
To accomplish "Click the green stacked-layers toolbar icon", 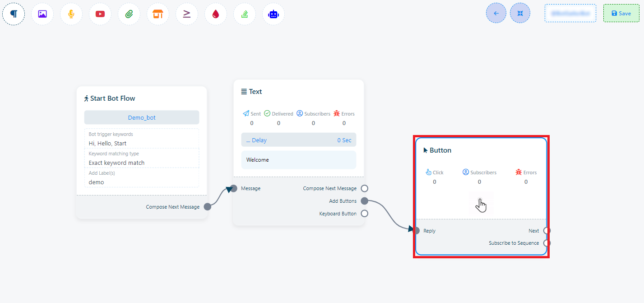I will click(245, 14).
